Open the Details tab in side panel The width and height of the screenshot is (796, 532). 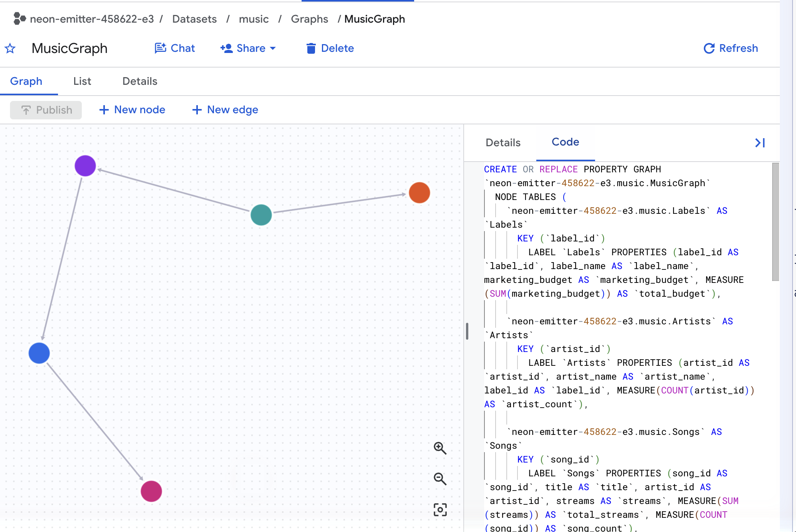click(x=503, y=143)
